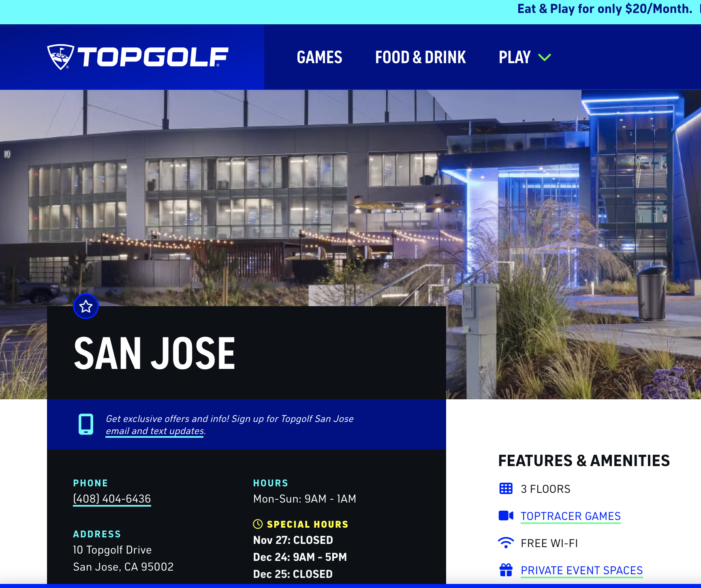The height and width of the screenshot is (588, 701).
Task: Click the Dec 25: CLOSED entry
Action: tap(293, 574)
